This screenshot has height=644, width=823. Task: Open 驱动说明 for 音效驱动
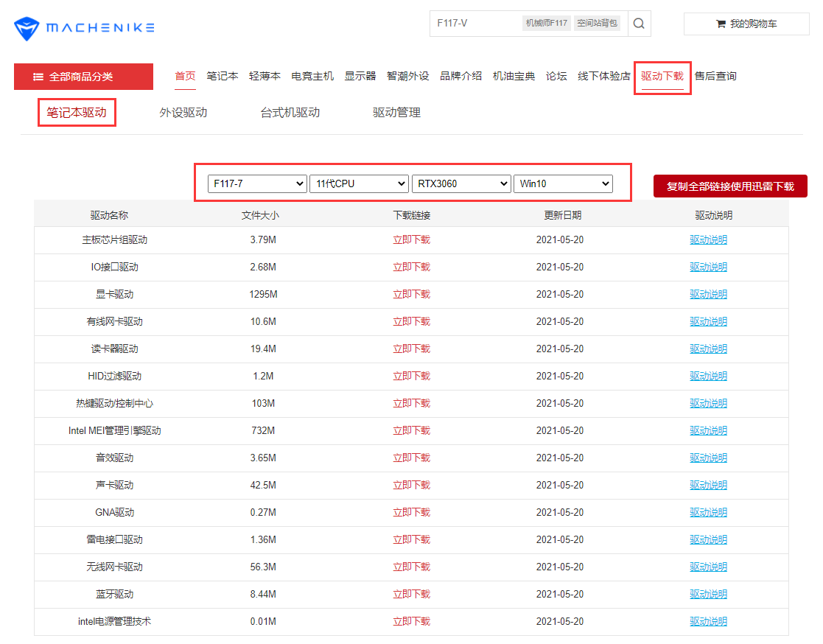(x=708, y=458)
